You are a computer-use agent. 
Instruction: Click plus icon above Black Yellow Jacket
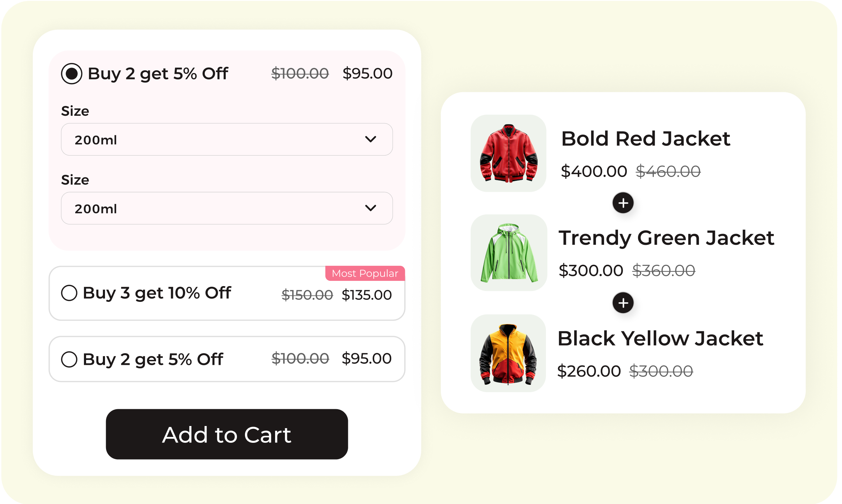tap(623, 303)
